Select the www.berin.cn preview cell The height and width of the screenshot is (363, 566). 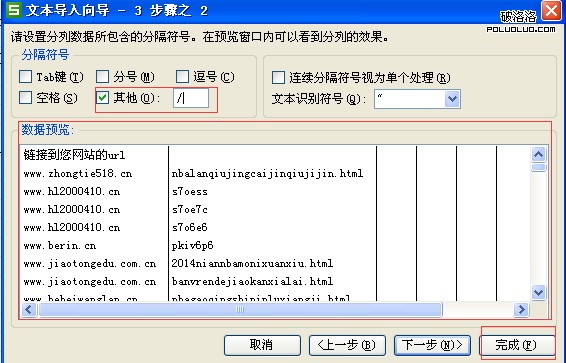click(x=60, y=246)
